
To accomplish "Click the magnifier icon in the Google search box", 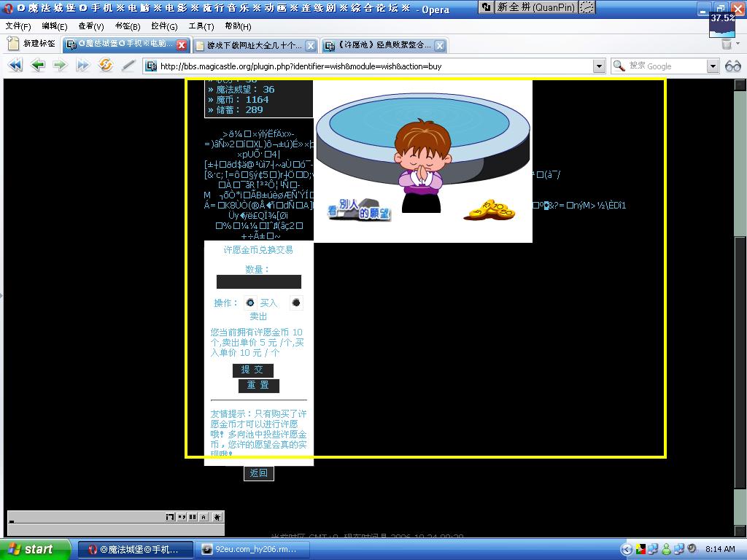I will tap(619, 66).
